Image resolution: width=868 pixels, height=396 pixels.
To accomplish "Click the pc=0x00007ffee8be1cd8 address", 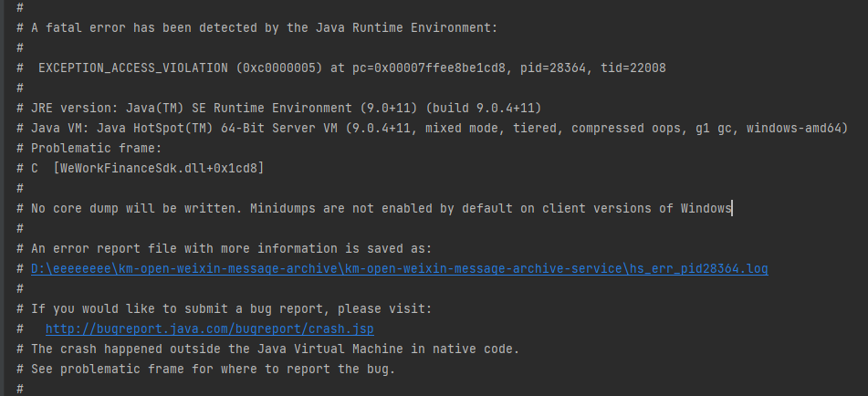I will (429, 68).
